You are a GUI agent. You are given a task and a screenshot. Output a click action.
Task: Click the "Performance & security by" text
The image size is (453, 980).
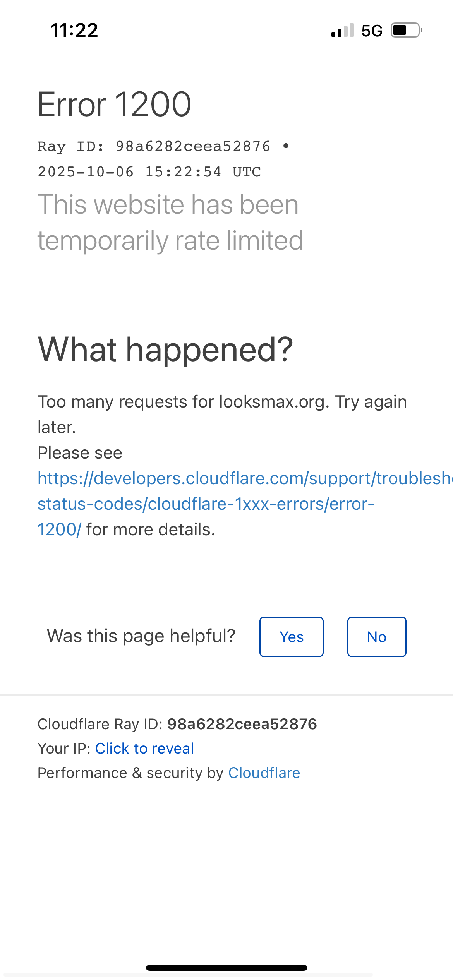coord(130,773)
